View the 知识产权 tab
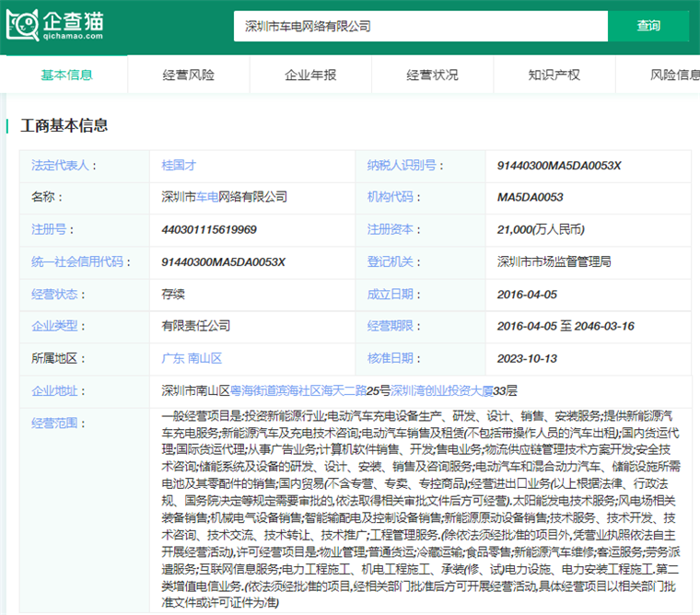This screenshot has width=700, height=615. [554, 75]
